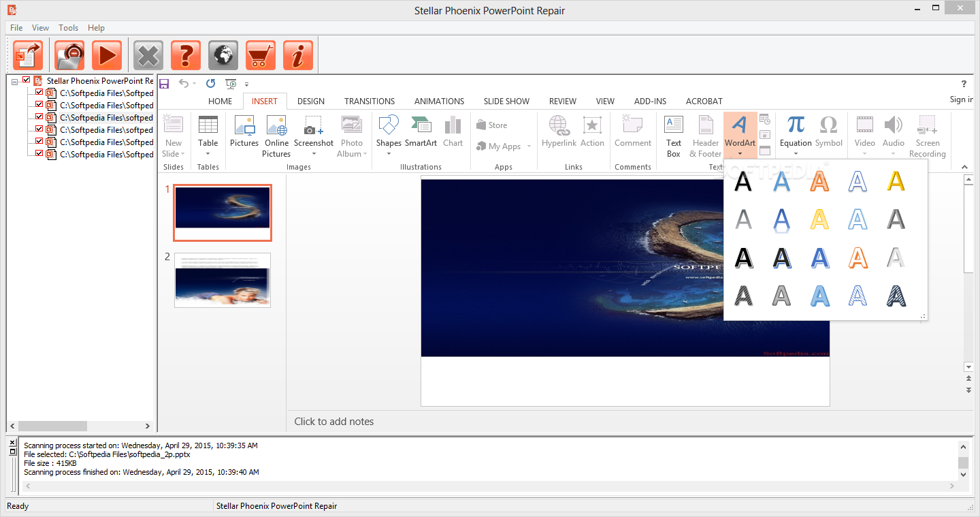
Task: Choose the gold gradient WordArt style in first row
Action: (x=896, y=182)
